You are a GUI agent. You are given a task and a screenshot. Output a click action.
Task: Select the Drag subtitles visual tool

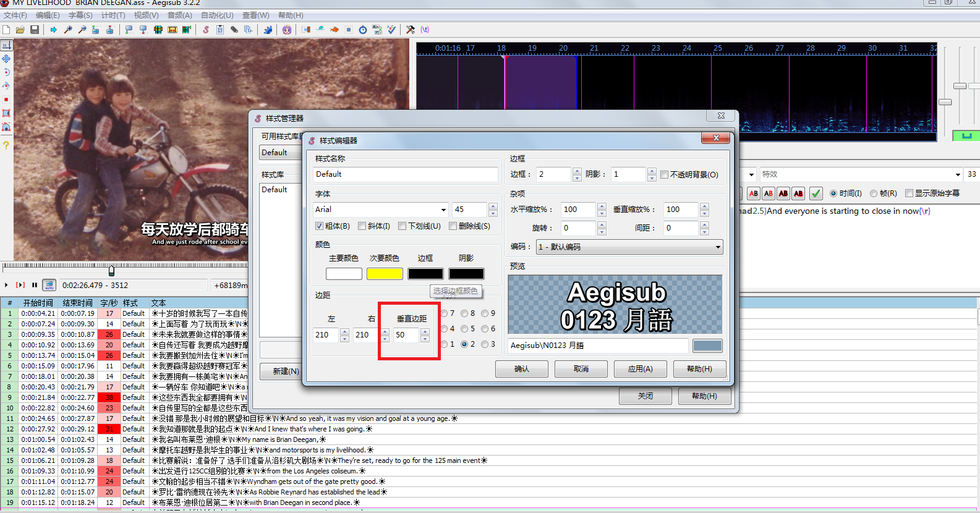pyautogui.click(x=6, y=59)
